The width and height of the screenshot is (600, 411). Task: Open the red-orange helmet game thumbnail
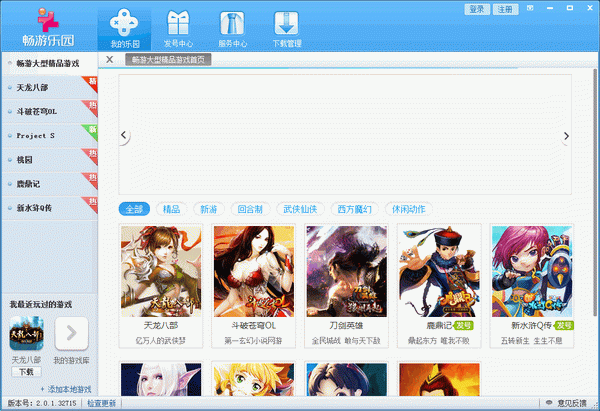(439, 379)
